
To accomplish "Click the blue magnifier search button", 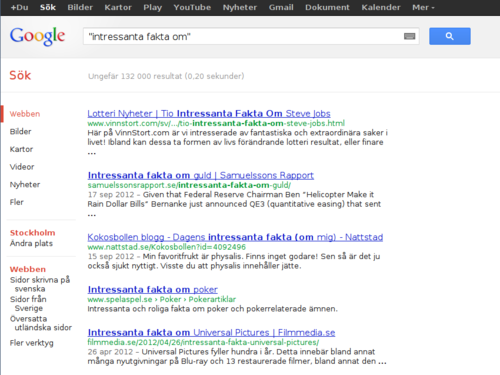I will pyautogui.click(x=450, y=36).
